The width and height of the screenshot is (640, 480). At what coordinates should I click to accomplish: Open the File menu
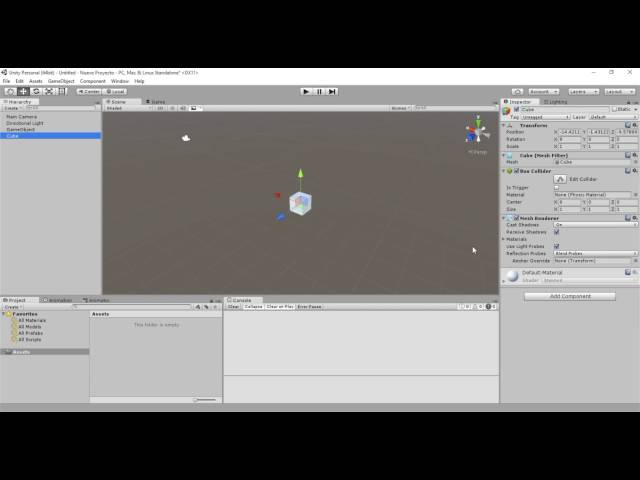pos(7,81)
